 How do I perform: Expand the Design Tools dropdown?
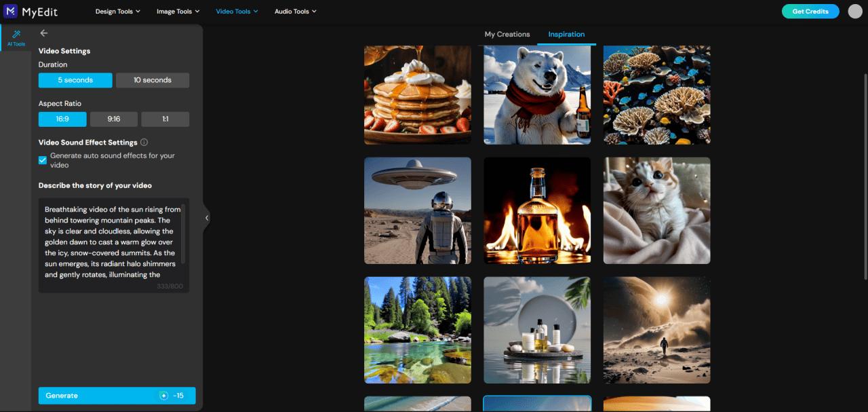click(x=117, y=11)
